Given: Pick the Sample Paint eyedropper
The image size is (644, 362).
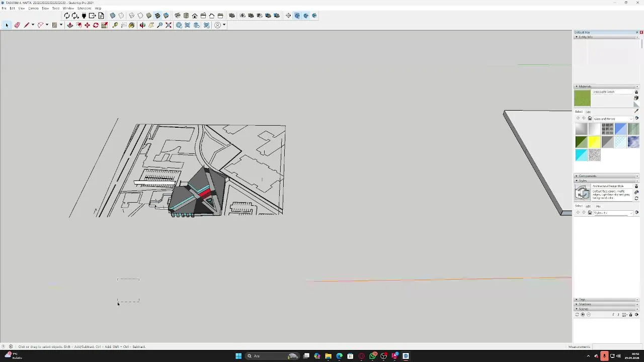Looking at the screenshot, I should coord(636,111).
